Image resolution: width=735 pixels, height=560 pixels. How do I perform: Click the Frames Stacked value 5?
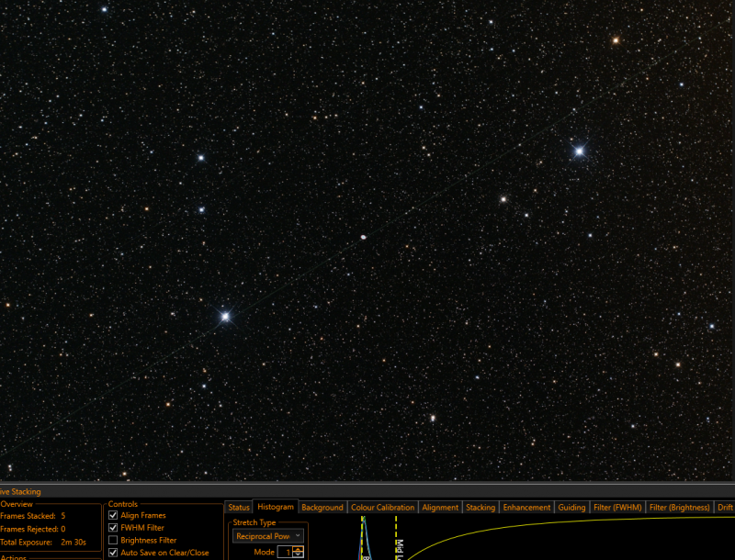click(x=63, y=516)
